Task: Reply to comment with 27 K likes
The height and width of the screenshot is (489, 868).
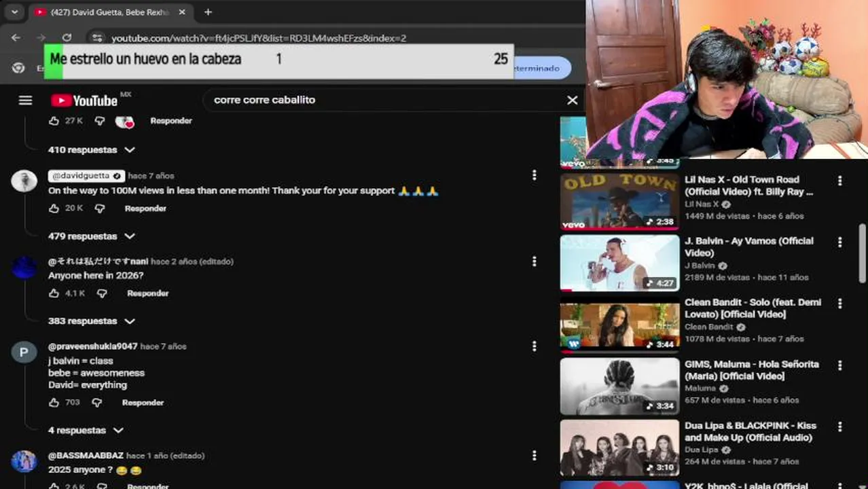Action: coord(171,121)
